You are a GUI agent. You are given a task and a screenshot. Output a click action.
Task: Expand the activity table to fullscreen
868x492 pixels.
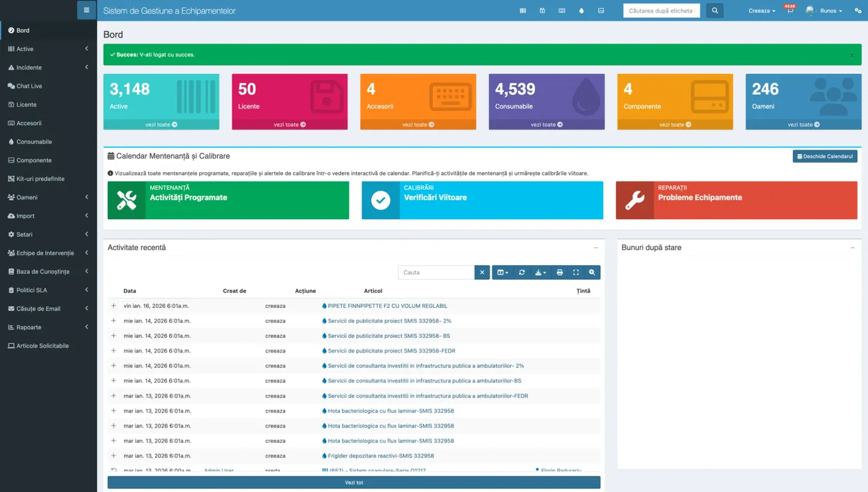pyautogui.click(x=576, y=272)
